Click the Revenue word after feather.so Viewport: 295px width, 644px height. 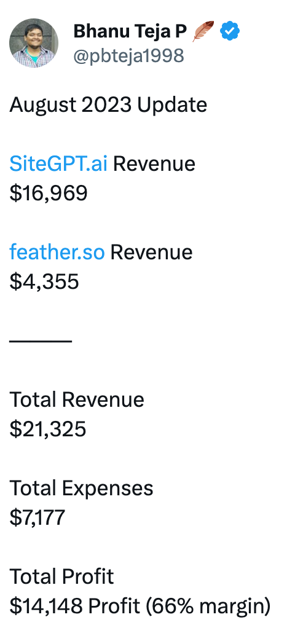pyautogui.click(x=151, y=252)
